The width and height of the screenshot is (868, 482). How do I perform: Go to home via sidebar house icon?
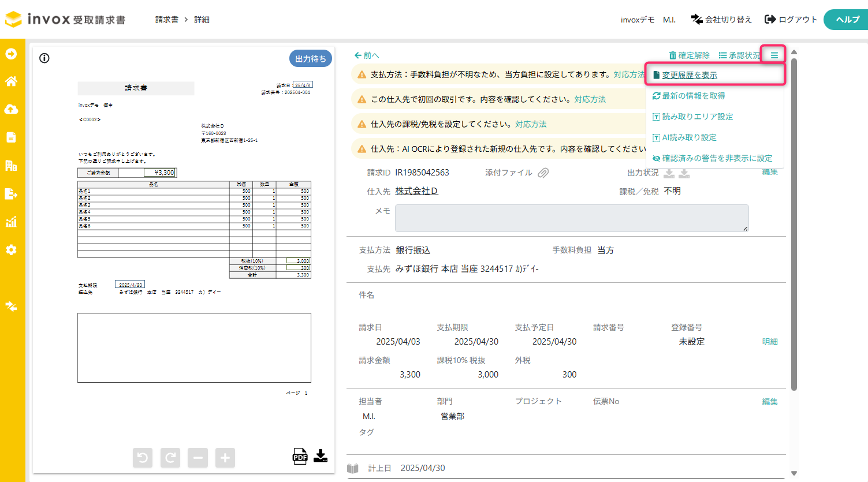pyautogui.click(x=11, y=81)
